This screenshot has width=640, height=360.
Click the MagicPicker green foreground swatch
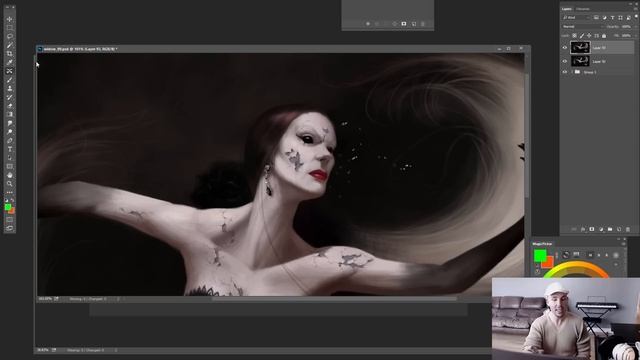[x=540, y=256]
